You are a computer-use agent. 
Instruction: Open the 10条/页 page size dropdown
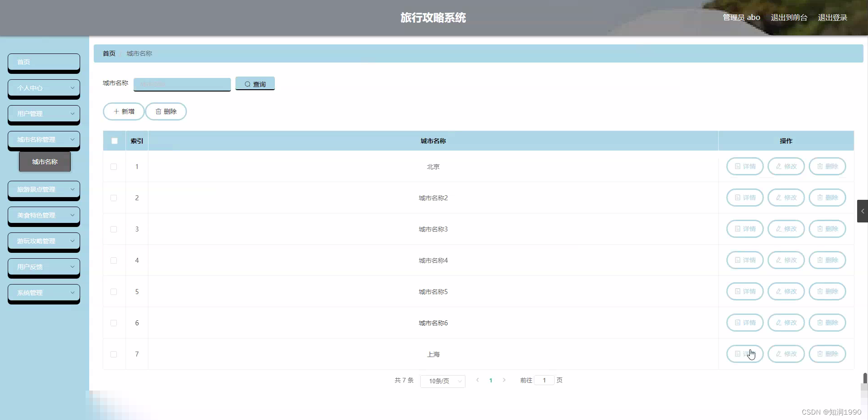coord(442,381)
